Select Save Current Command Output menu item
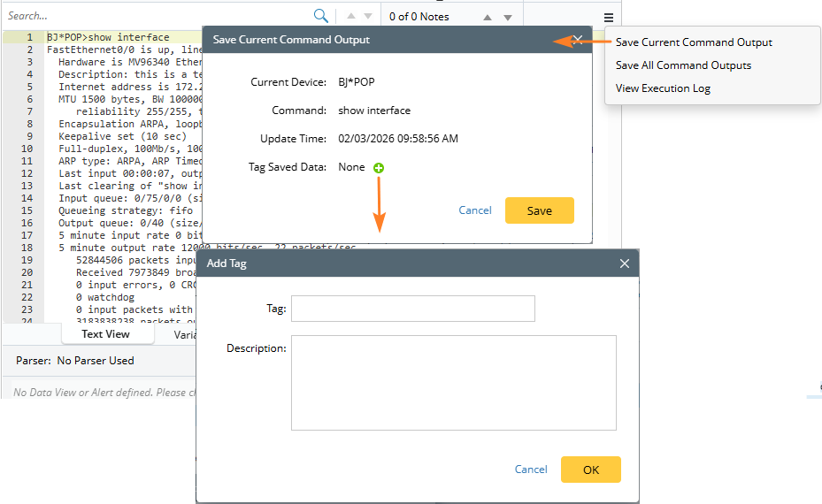The height and width of the screenshot is (504, 822). coord(694,42)
